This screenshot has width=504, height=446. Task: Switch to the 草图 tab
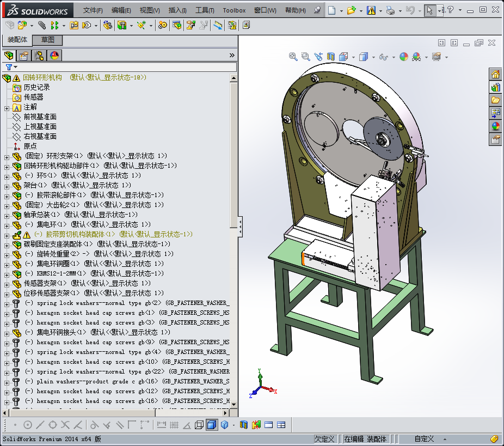pyautogui.click(x=47, y=40)
